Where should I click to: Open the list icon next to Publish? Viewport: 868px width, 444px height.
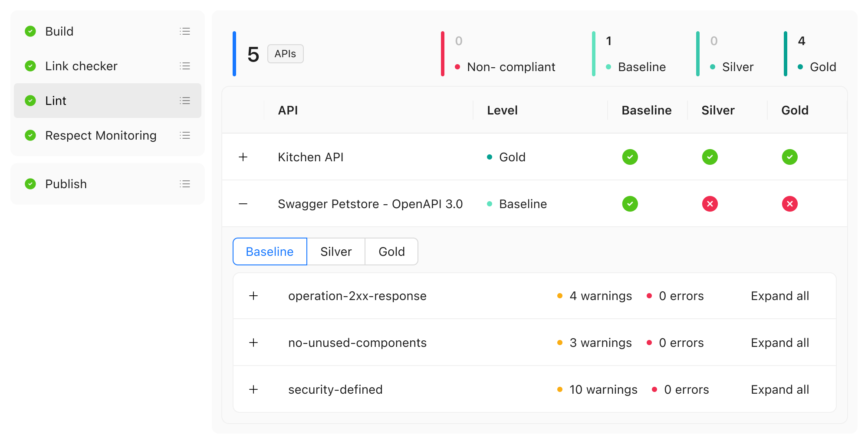pyautogui.click(x=185, y=184)
